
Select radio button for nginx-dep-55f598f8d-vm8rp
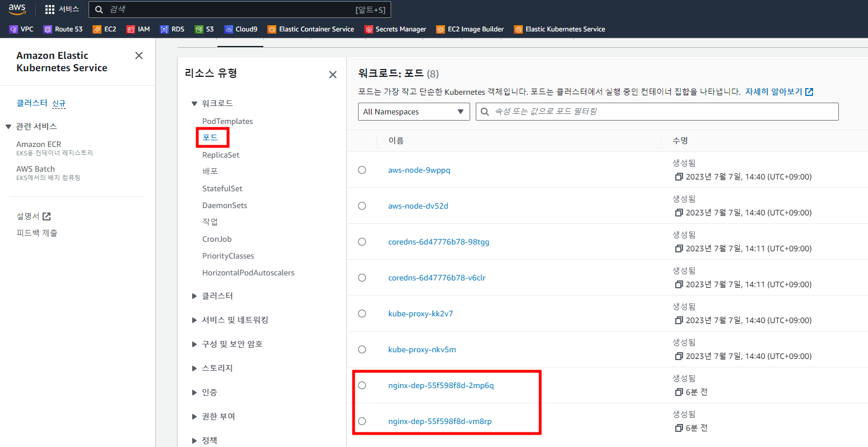(x=362, y=421)
